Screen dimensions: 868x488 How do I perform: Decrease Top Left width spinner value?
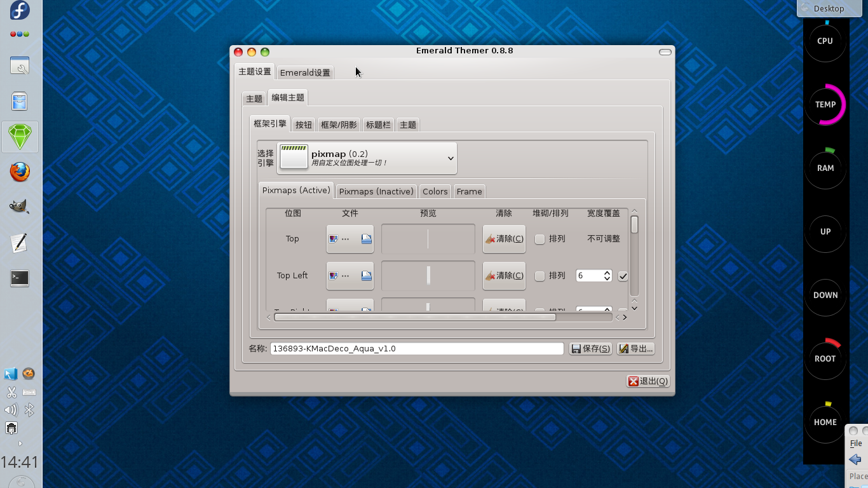point(607,279)
